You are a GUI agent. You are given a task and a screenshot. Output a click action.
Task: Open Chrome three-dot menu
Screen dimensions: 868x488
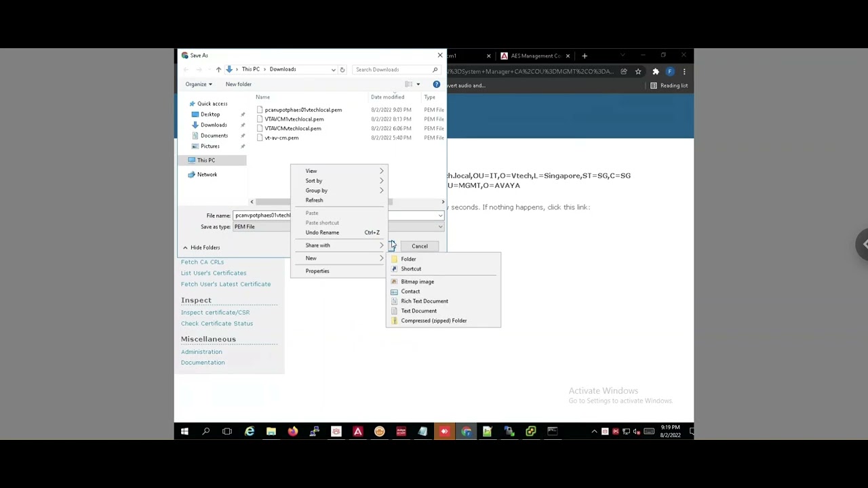coord(684,71)
